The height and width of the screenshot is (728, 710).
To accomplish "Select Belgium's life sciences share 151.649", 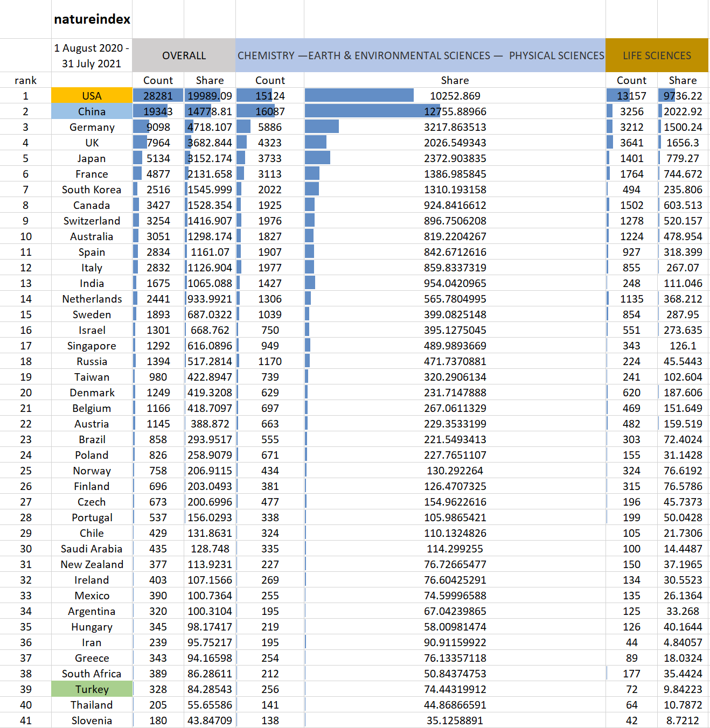I will coord(683,408).
